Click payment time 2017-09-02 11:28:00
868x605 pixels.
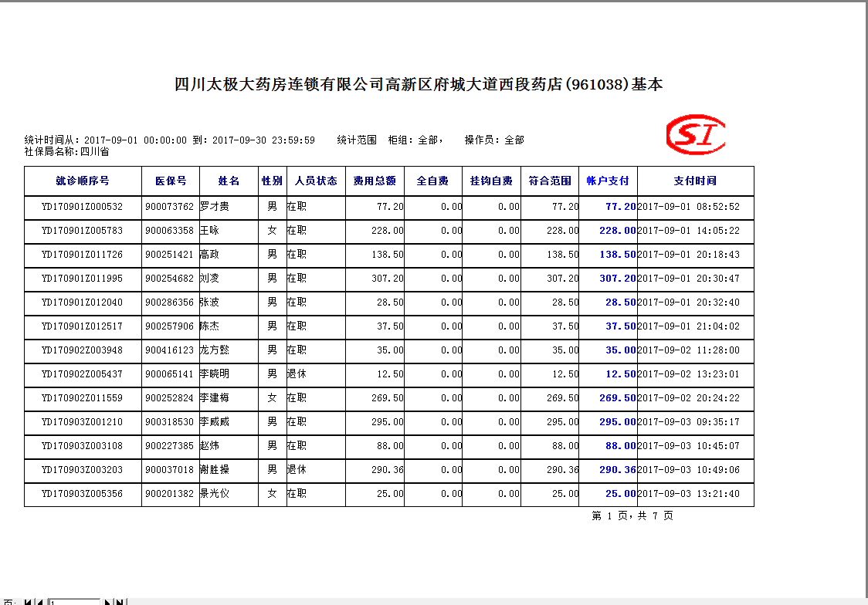point(689,350)
